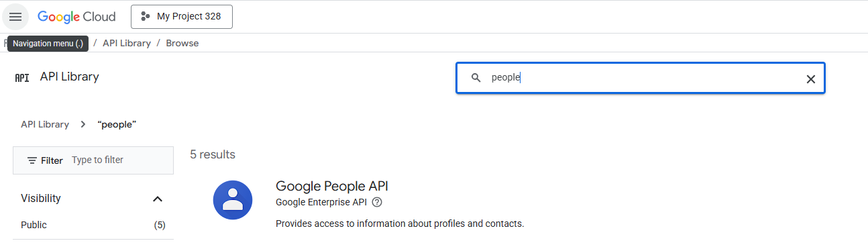
Task: Click the Google Cloud logo
Action: (x=76, y=17)
